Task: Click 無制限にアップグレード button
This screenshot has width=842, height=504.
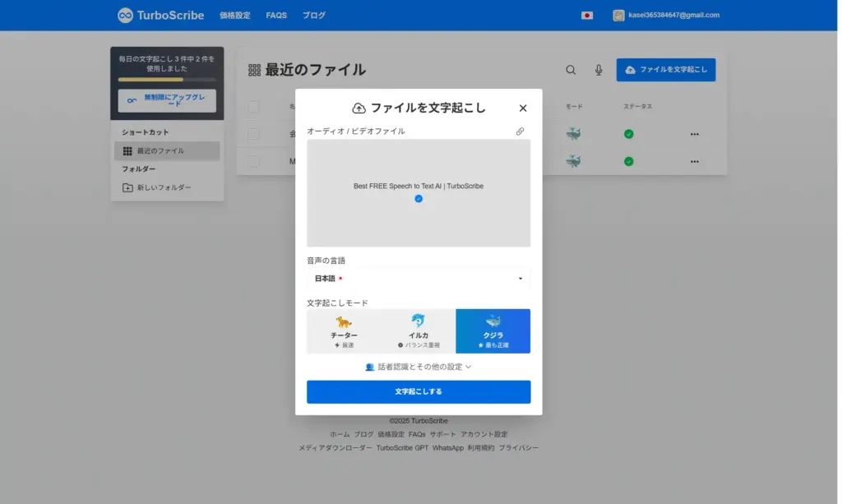Action: tap(167, 100)
